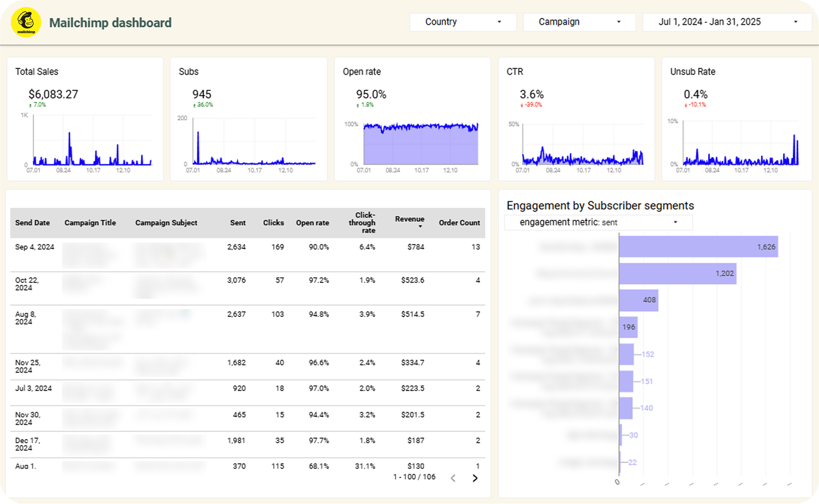Go to next table page arrow

tap(475, 478)
